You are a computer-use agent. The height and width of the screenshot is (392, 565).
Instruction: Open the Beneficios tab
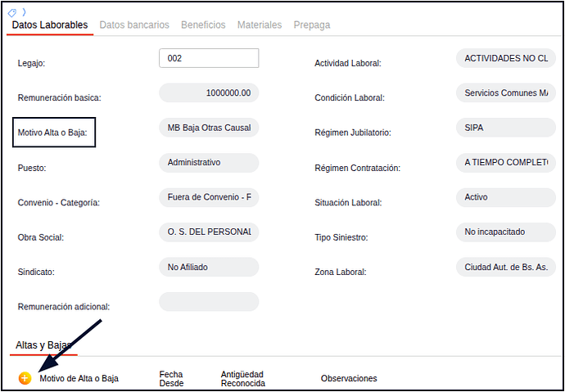pyautogui.click(x=203, y=25)
